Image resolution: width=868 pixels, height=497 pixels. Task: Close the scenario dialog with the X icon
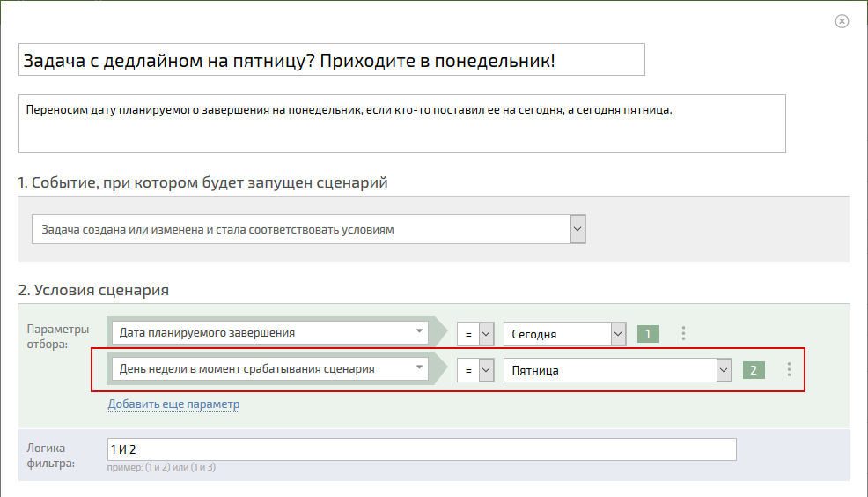pos(842,21)
